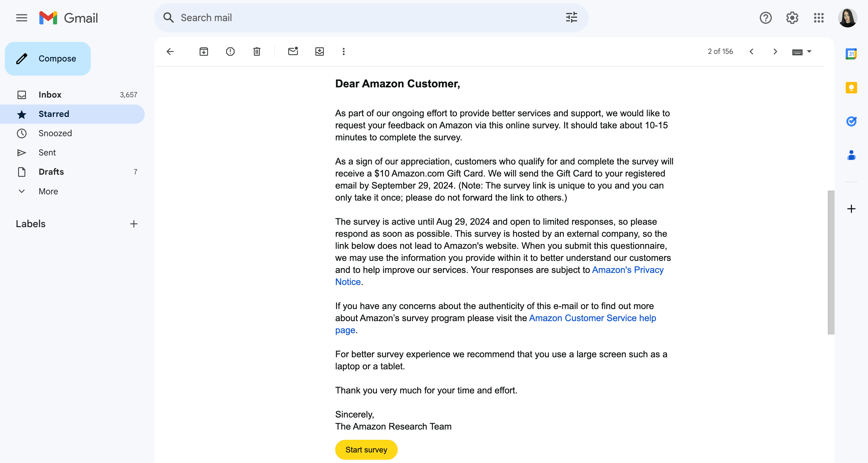868x463 pixels.
Task: Click the Drafts folder label
Action: point(51,171)
